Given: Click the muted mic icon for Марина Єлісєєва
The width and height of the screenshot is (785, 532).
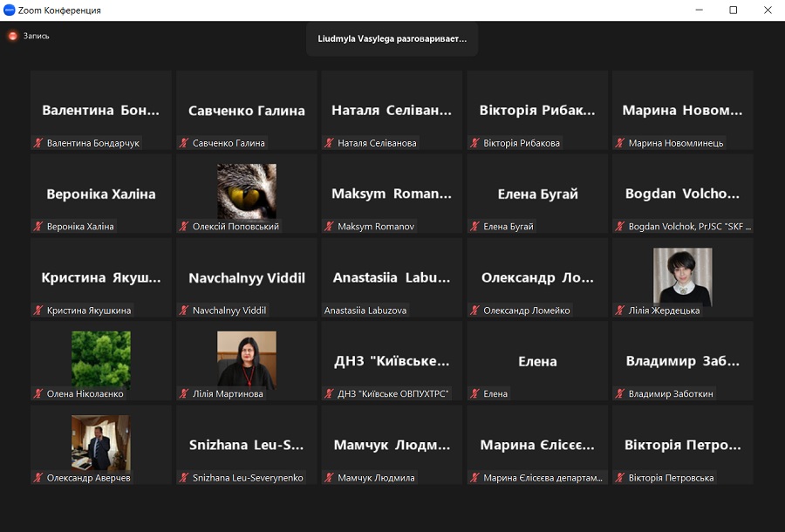Looking at the screenshot, I should [474, 478].
